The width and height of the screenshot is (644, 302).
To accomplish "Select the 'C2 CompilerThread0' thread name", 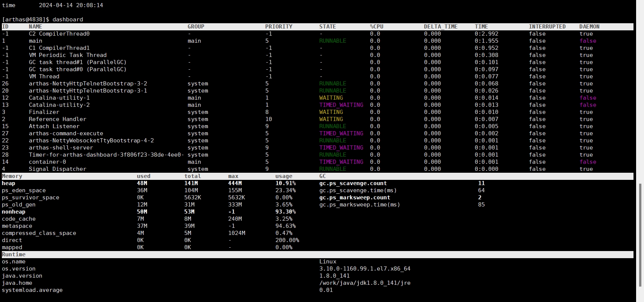I will [x=59, y=34].
